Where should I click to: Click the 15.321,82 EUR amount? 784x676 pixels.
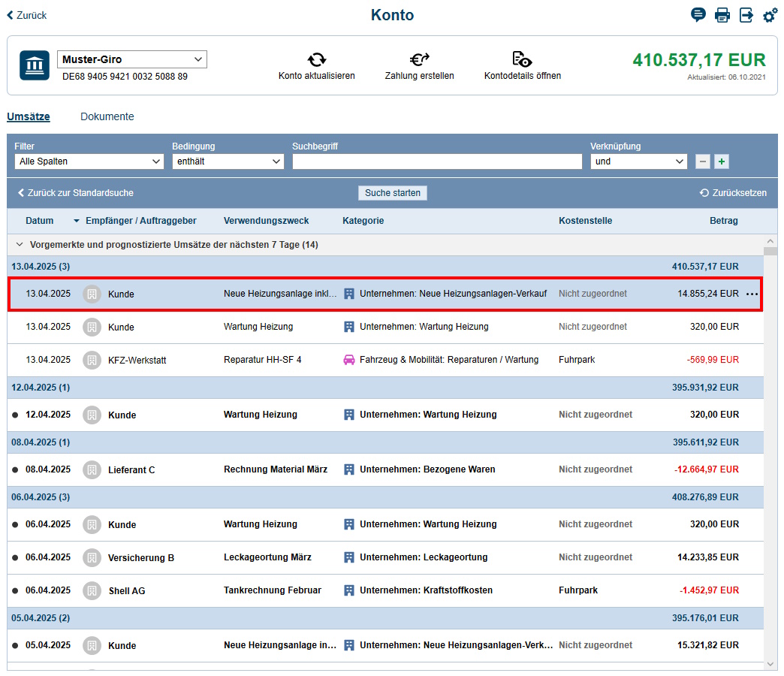[x=708, y=645]
